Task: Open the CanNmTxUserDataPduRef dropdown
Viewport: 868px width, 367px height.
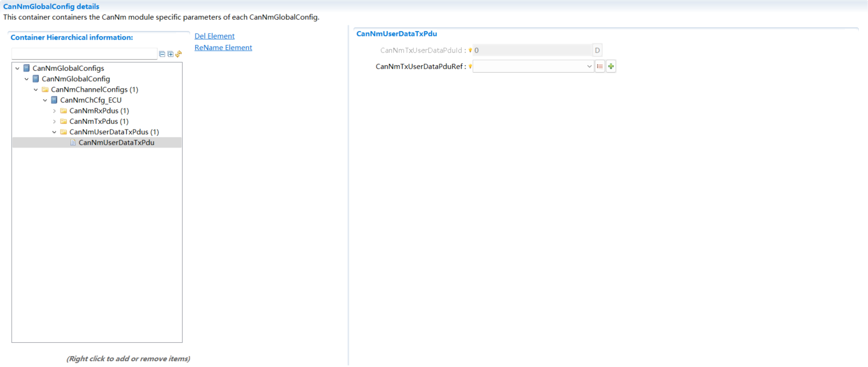Action: 590,66
